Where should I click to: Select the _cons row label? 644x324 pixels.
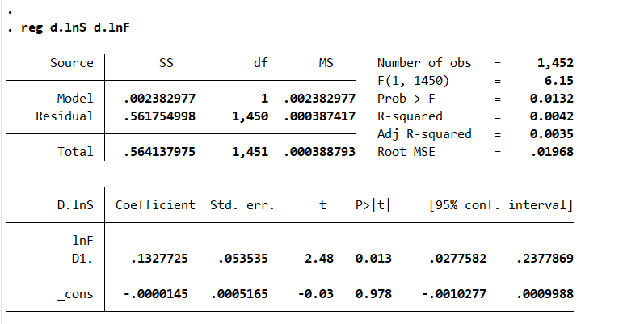(x=75, y=294)
